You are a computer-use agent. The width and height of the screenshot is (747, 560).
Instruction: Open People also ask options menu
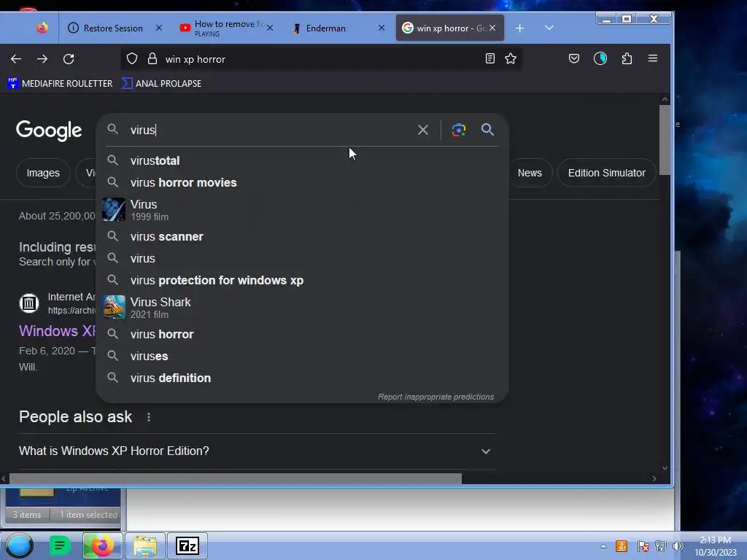[x=149, y=417]
